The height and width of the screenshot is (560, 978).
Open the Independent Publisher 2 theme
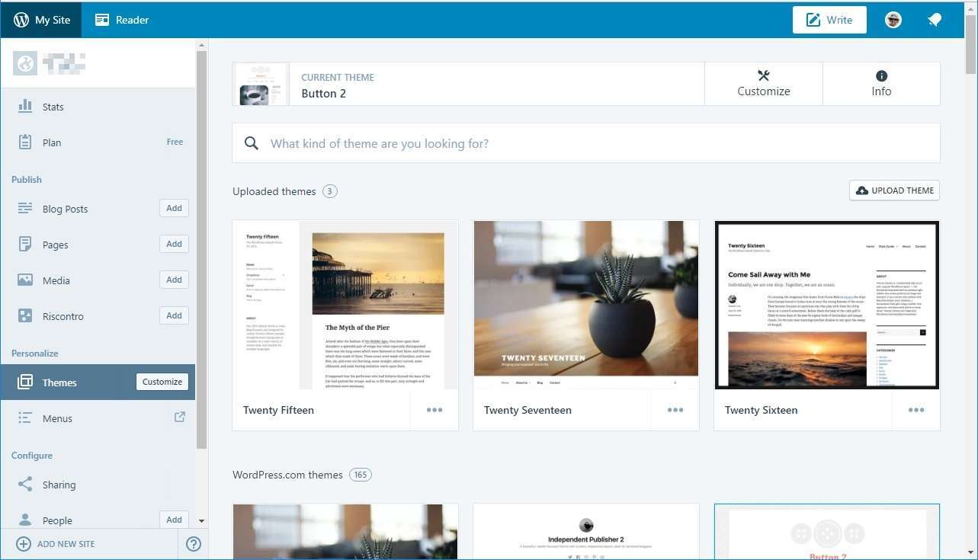pos(586,532)
